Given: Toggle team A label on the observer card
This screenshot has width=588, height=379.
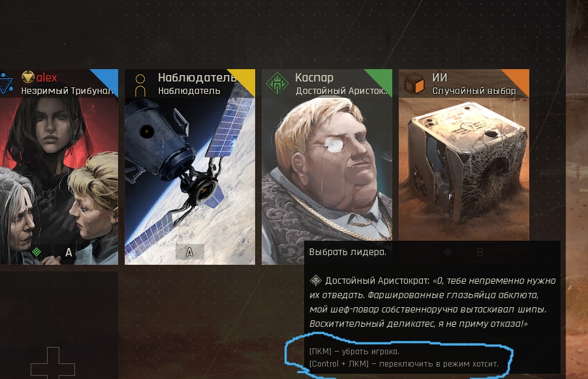Looking at the screenshot, I should (x=190, y=252).
